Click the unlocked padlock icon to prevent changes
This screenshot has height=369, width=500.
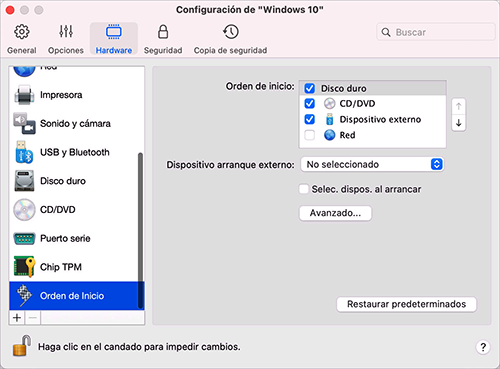(22, 346)
